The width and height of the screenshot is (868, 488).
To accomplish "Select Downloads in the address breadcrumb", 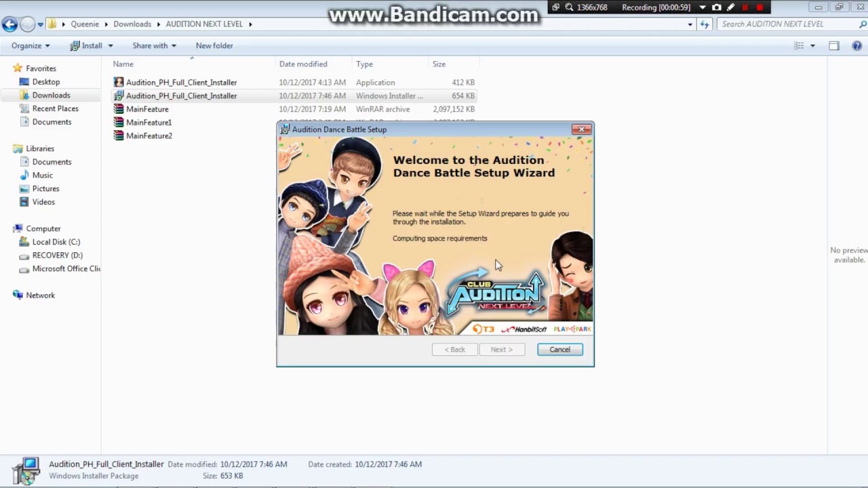I will pyautogui.click(x=132, y=24).
